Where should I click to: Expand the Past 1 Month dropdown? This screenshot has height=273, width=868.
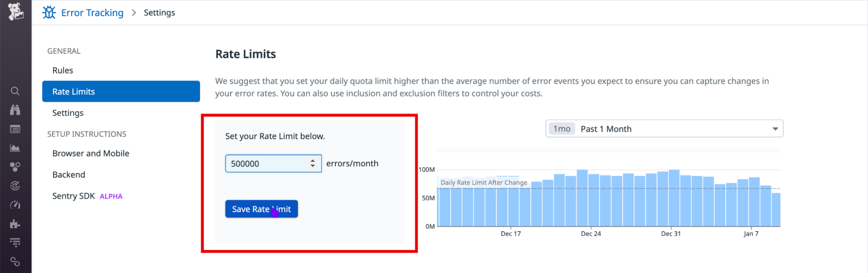click(664, 129)
